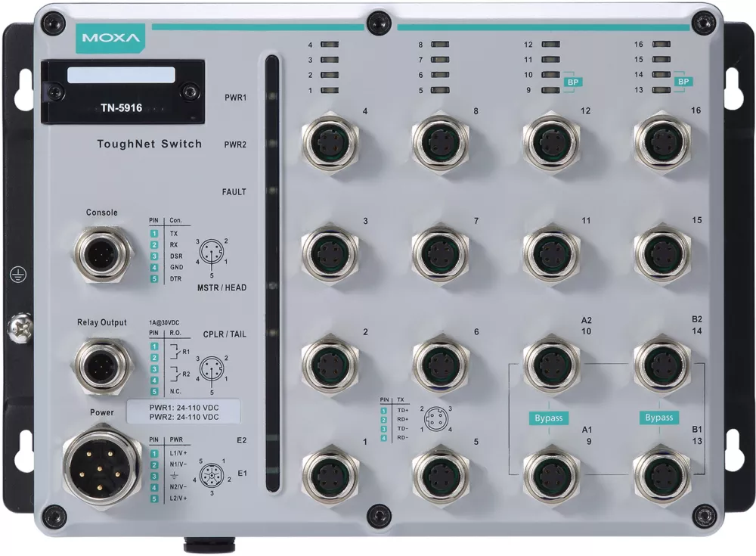This screenshot has width=756, height=556.
Task: Click the PWR1 status label
Action: point(235,98)
